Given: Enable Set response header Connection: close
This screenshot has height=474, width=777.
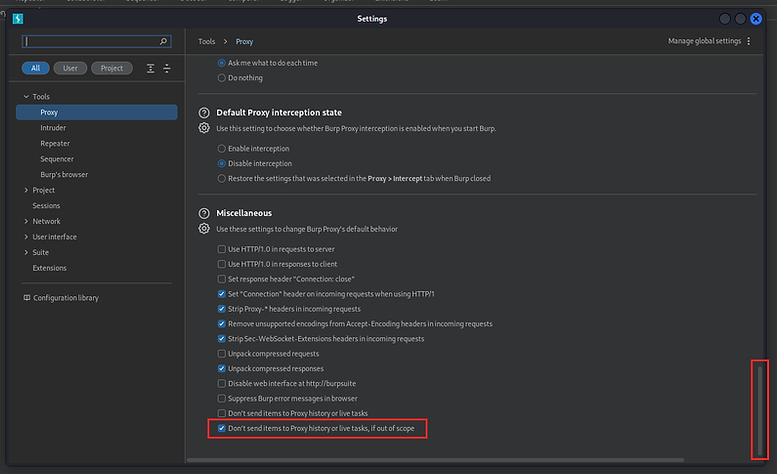Looking at the screenshot, I should tap(222, 279).
